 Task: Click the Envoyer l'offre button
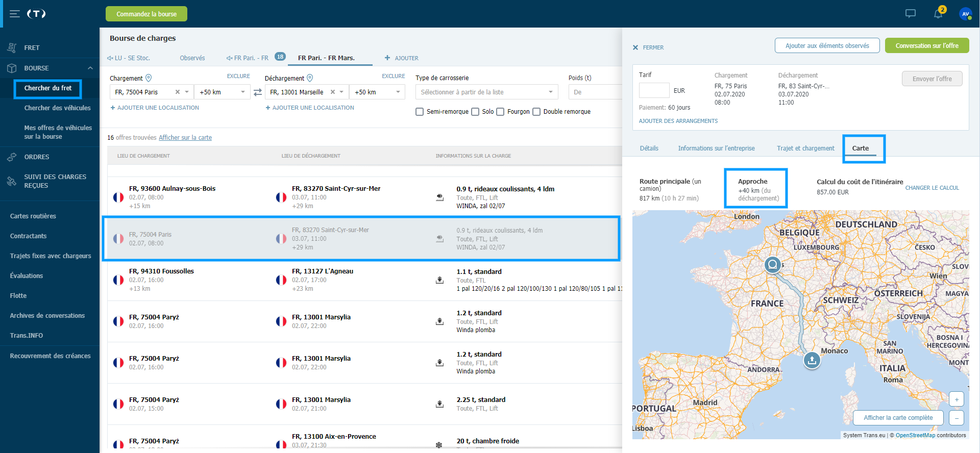pyautogui.click(x=932, y=79)
